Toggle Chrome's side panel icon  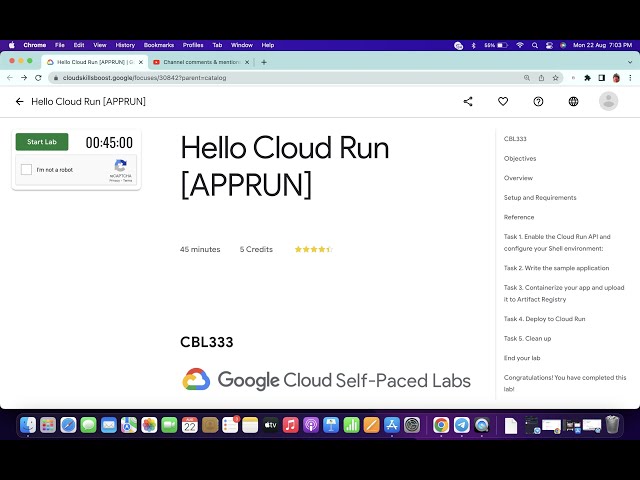click(x=602, y=78)
